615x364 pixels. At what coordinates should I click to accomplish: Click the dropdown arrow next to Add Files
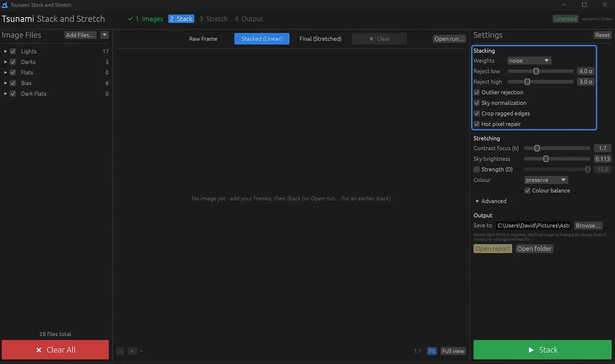(x=104, y=35)
